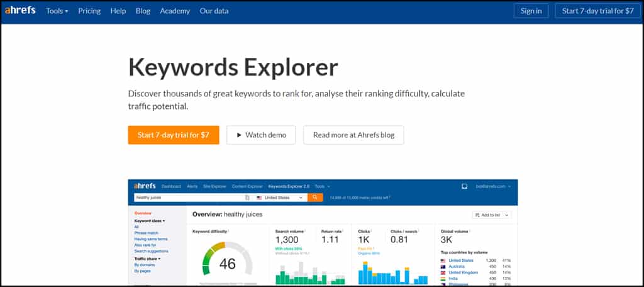Viewport: 644px width, 287px height.
Task: Click the Global volume value 3K
Action: click(447, 240)
